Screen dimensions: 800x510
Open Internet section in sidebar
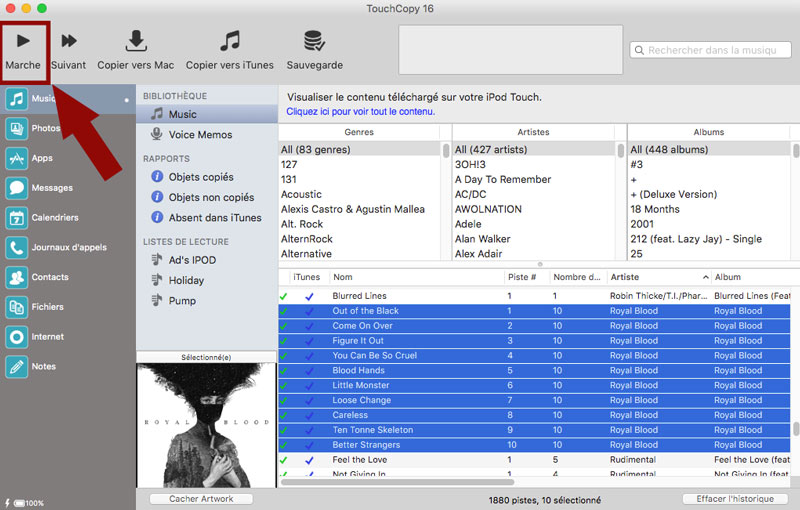point(67,337)
